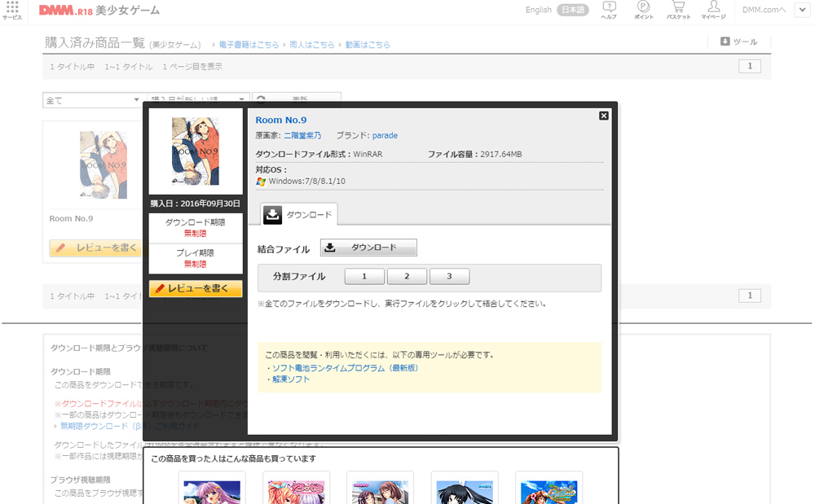Open the ソフト電池ランタイムプログラム link
The height and width of the screenshot is (504, 815).
tap(345, 368)
